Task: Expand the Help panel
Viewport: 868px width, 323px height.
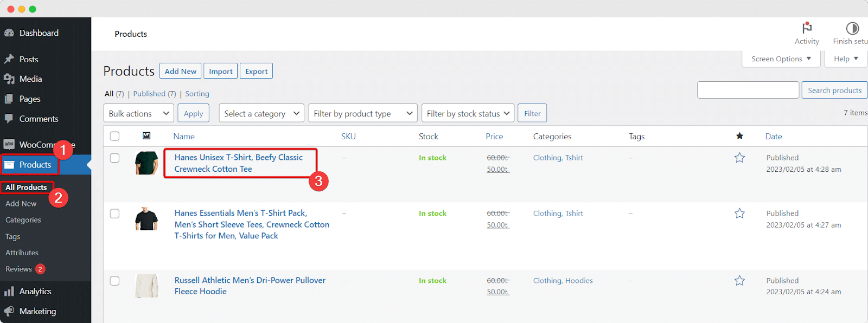Action: tap(846, 59)
